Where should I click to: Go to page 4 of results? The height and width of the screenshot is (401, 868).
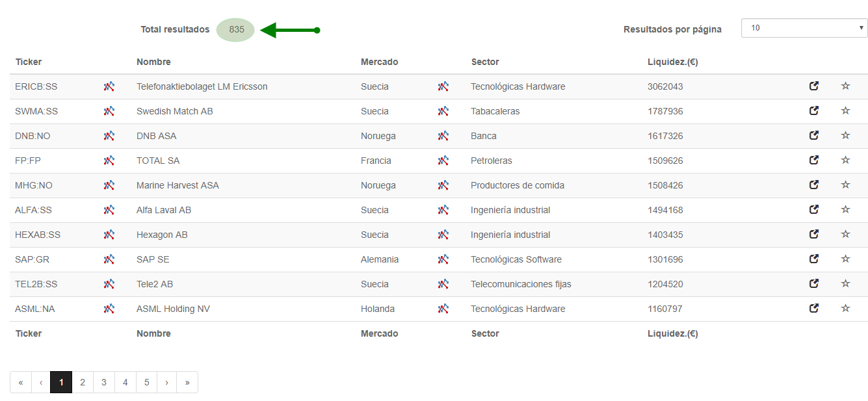(x=125, y=382)
